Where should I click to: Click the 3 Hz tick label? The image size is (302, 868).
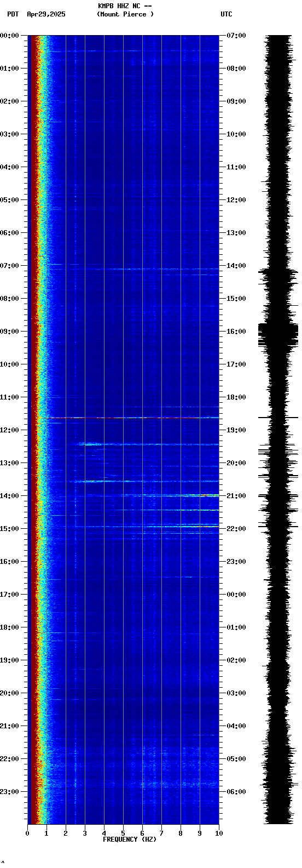click(85, 833)
